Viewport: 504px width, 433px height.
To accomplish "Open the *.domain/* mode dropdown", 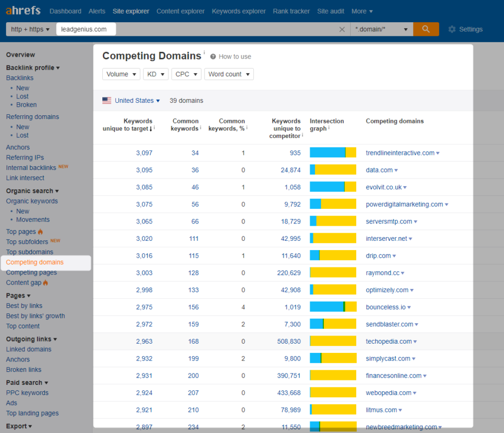I will click(382, 29).
